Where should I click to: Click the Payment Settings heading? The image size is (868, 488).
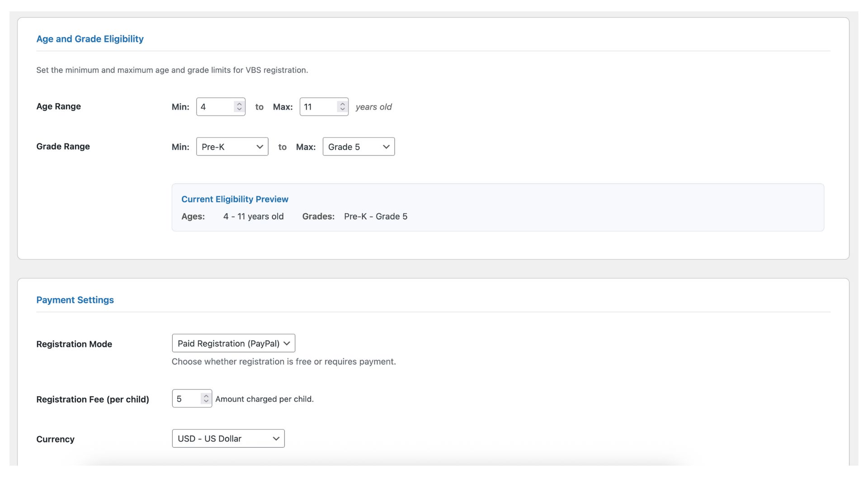tap(75, 300)
